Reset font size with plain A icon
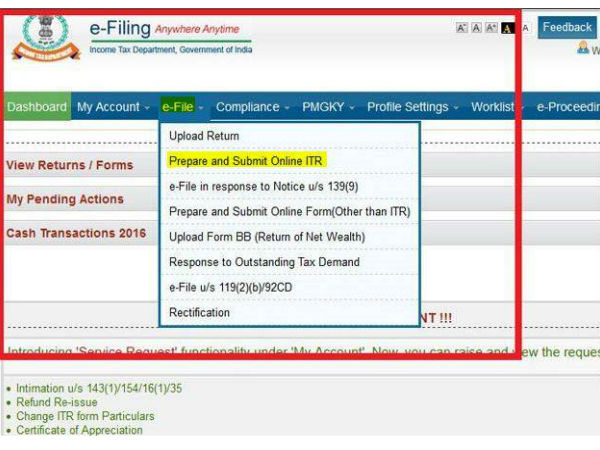 (477, 28)
